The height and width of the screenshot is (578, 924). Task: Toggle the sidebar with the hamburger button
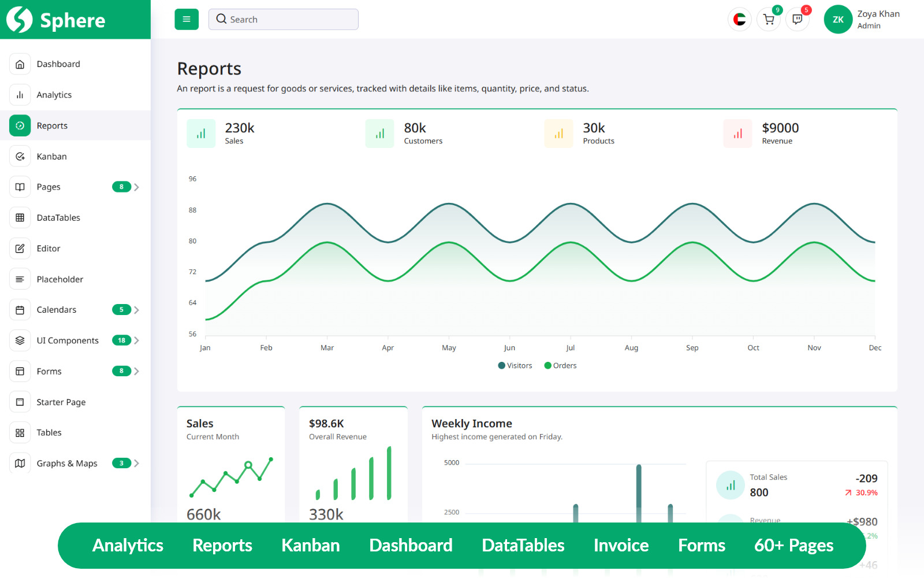(x=186, y=19)
